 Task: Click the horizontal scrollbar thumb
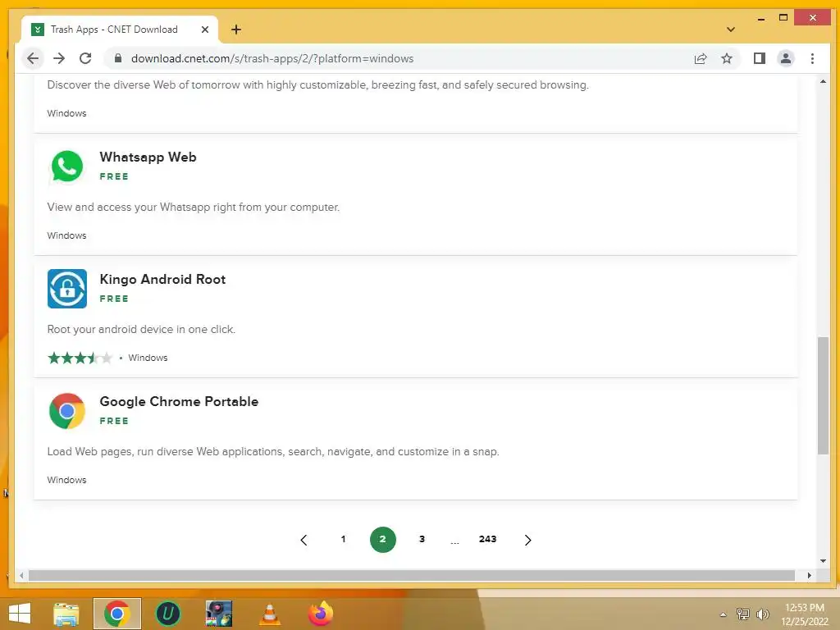coord(412,575)
